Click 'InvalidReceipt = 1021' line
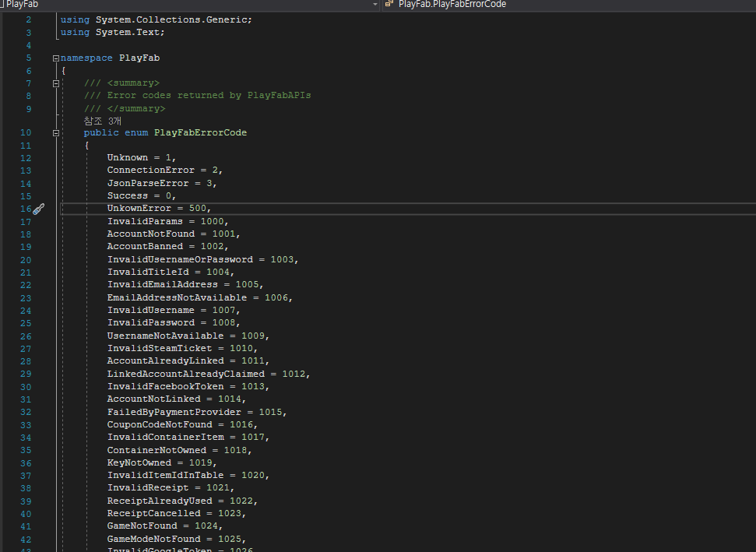Screen dimensions: 756x552 [171, 487]
